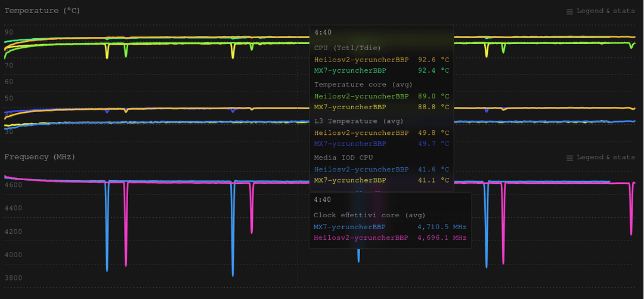Viewport: 644px width, 299px height.
Task: Click the 3800 label on frequency axis
Action: click(13, 278)
